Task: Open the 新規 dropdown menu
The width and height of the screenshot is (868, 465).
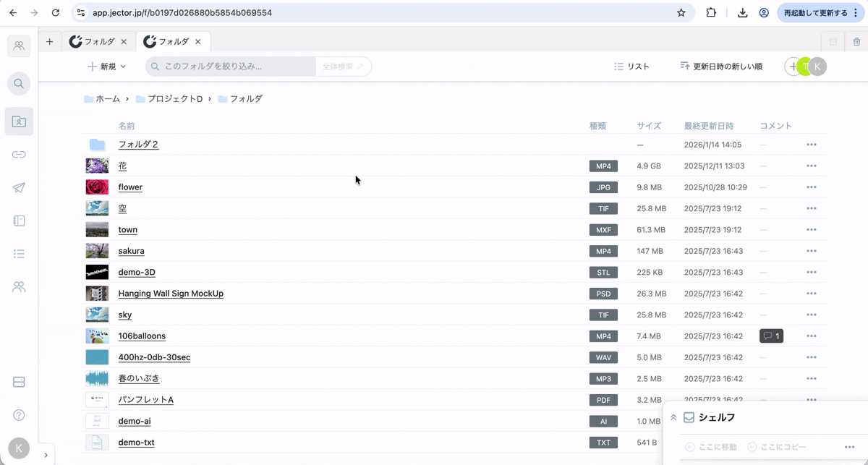Action: (107, 67)
